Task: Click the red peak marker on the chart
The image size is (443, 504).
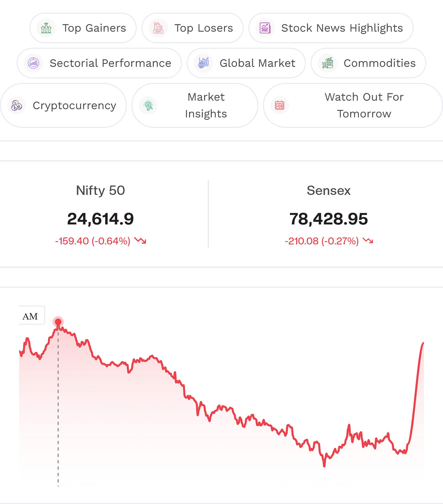Action: tap(58, 322)
